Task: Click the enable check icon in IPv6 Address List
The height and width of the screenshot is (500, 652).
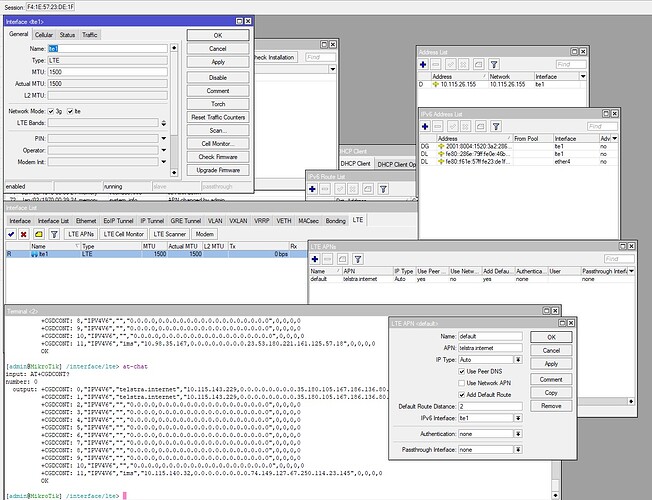Action: click(x=453, y=126)
